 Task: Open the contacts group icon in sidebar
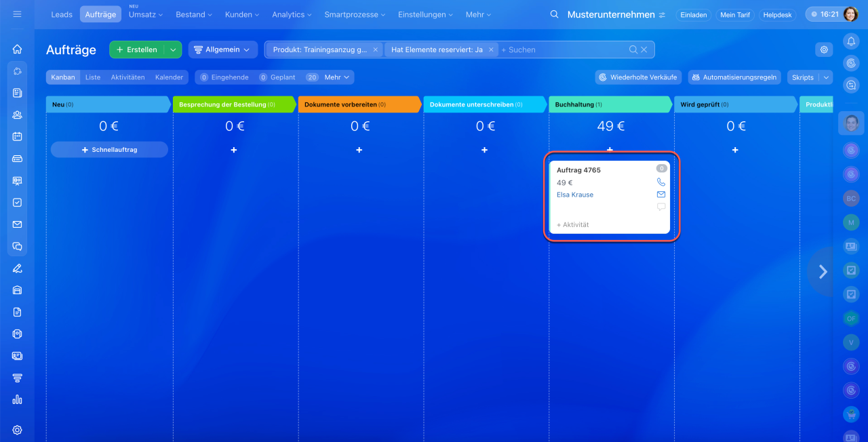pos(17,115)
